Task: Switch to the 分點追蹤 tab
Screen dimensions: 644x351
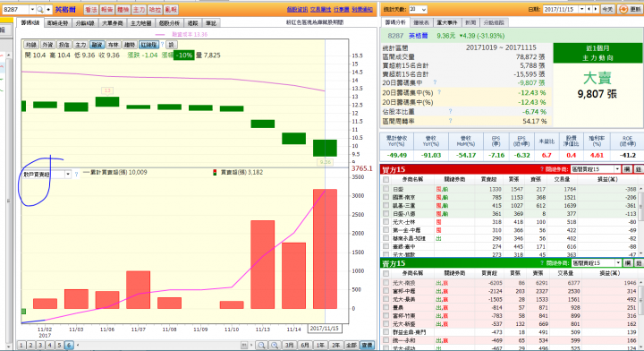Action: (x=494, y=22)
